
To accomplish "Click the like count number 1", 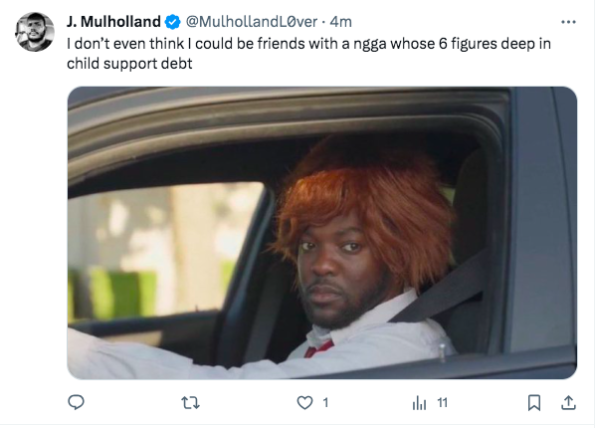I will (x=325, y=403).
